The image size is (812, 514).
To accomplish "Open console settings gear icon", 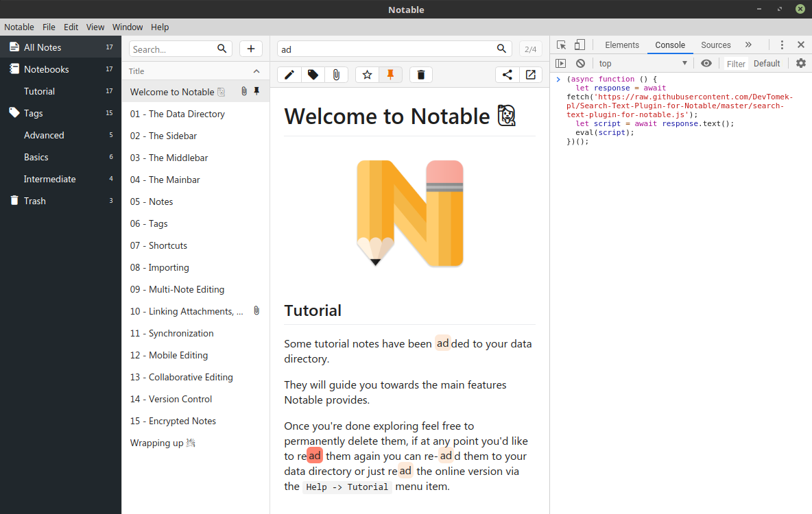I will [800, 63].
